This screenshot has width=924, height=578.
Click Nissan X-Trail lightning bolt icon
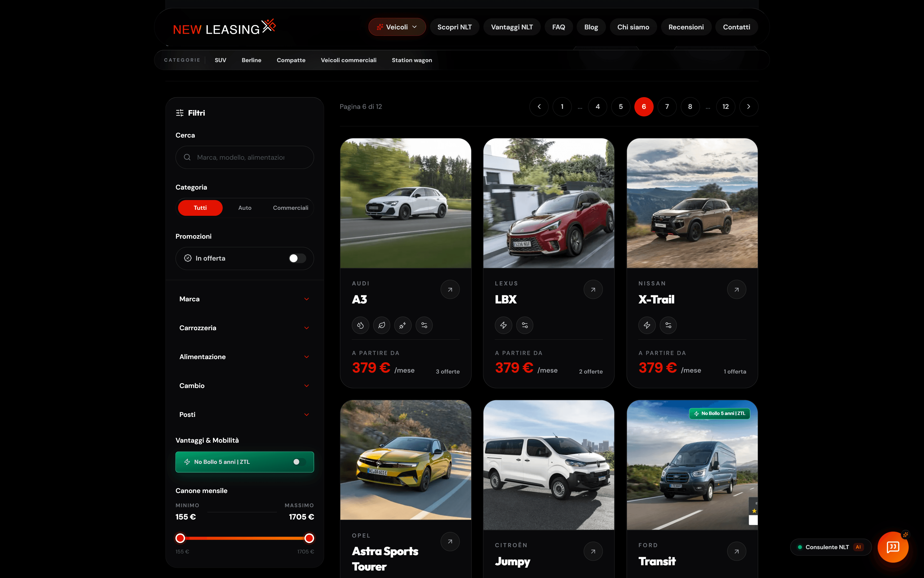pos(647,325)
